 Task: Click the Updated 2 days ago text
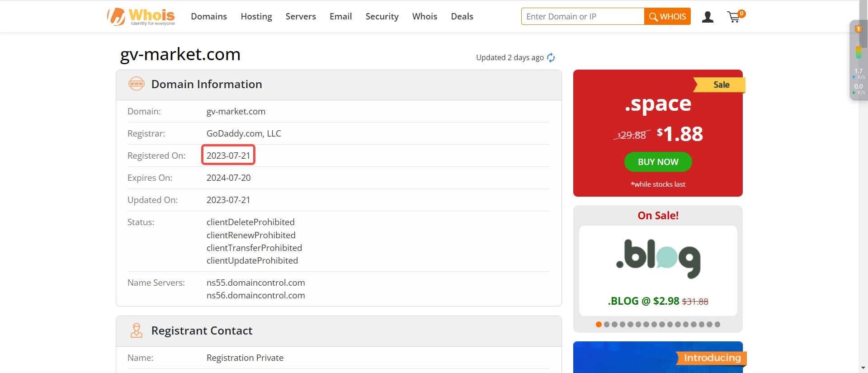[510, 57]
